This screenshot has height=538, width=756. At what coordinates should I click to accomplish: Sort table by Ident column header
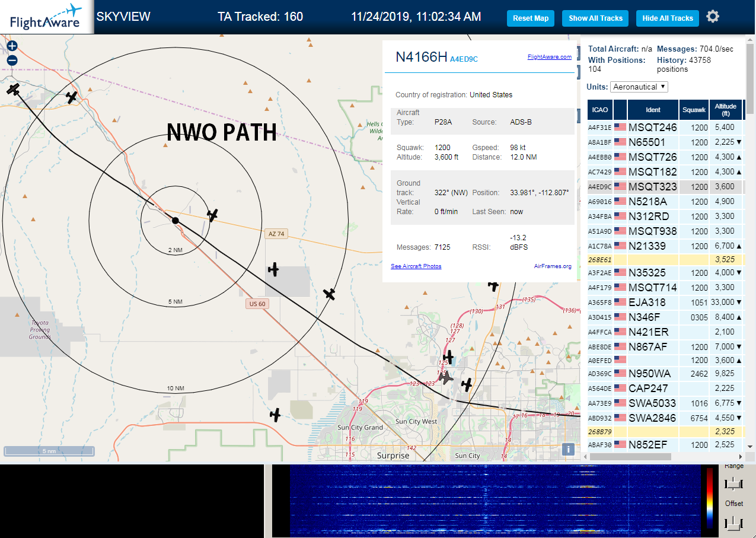click(653, 110)
